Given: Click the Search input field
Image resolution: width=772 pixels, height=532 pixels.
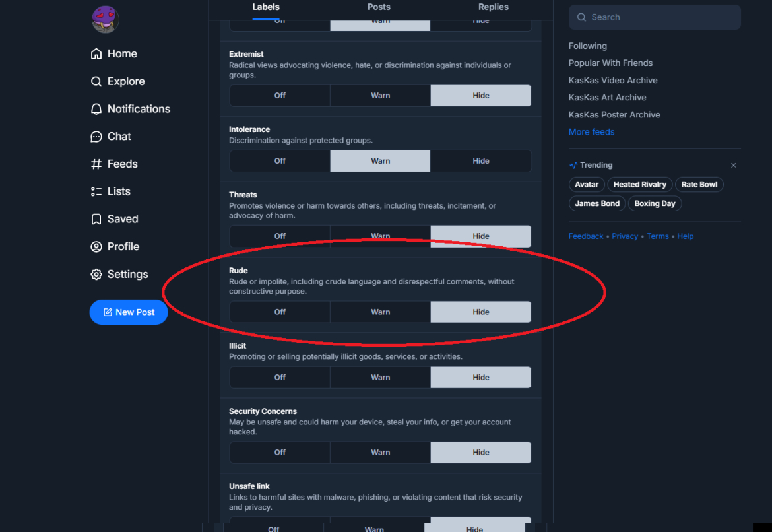Looking at the screenshot, I should coord(655,17).
